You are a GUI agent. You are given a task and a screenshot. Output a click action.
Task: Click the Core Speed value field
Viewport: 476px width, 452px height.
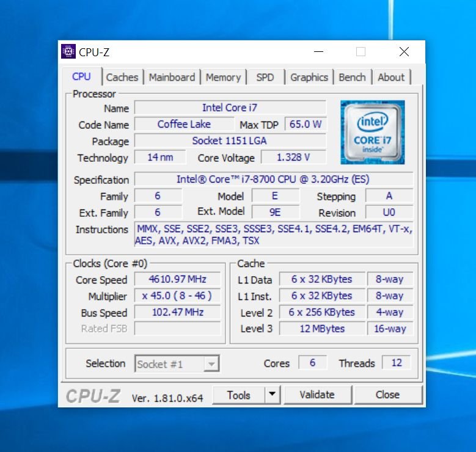pyautogui.click(x=177, y=279)
